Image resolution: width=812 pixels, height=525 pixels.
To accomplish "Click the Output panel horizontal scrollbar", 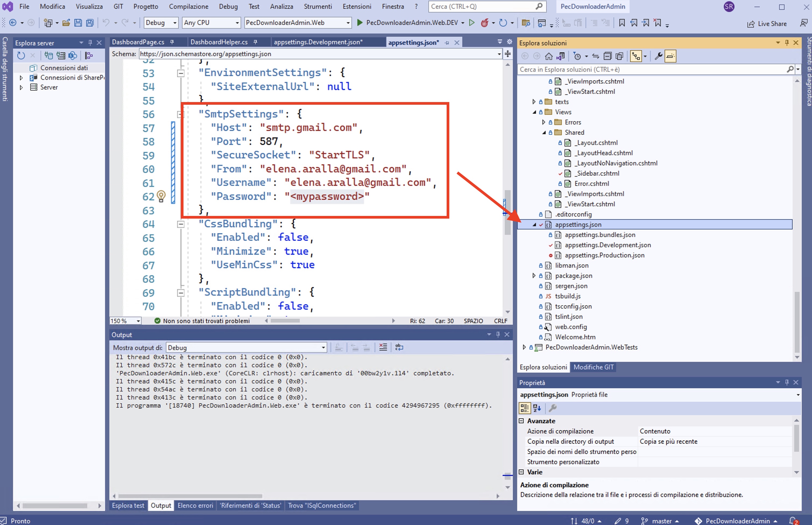I will [x=190, y=496].
